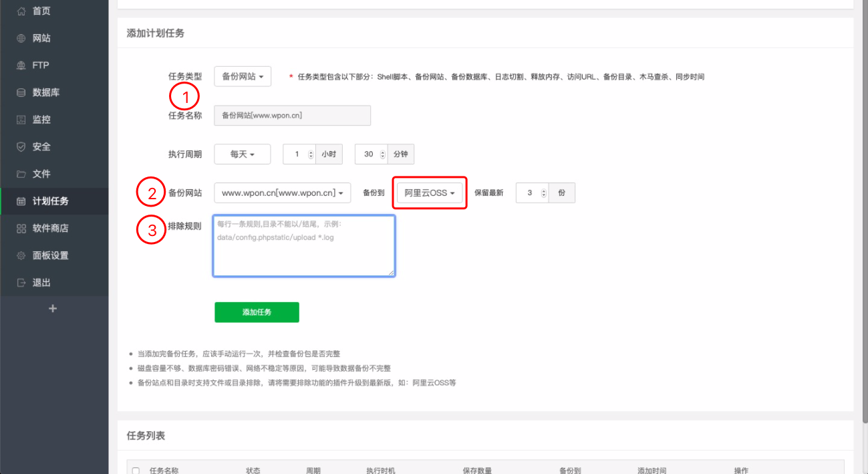Click the shield icon beside 安全
Screen dimensions: 868x474
[21, 146]
